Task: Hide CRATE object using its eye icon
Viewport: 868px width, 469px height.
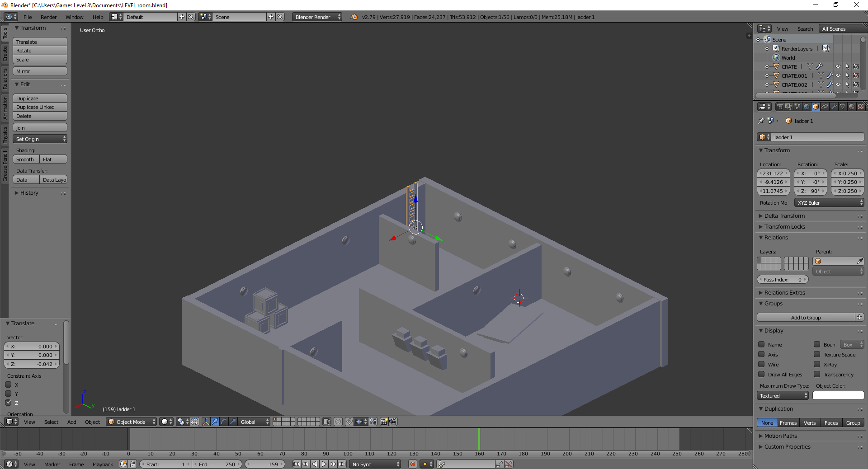Action: click(x=838, y=66)
